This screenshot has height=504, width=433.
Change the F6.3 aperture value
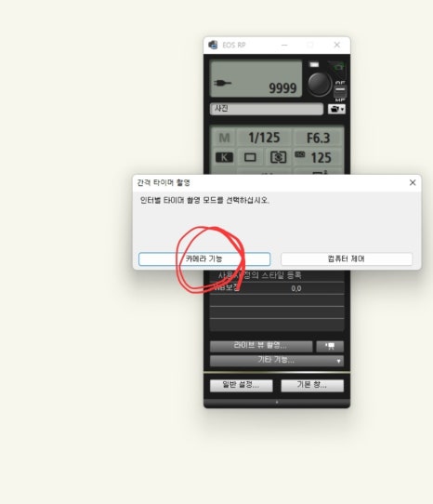coord(318,138)
